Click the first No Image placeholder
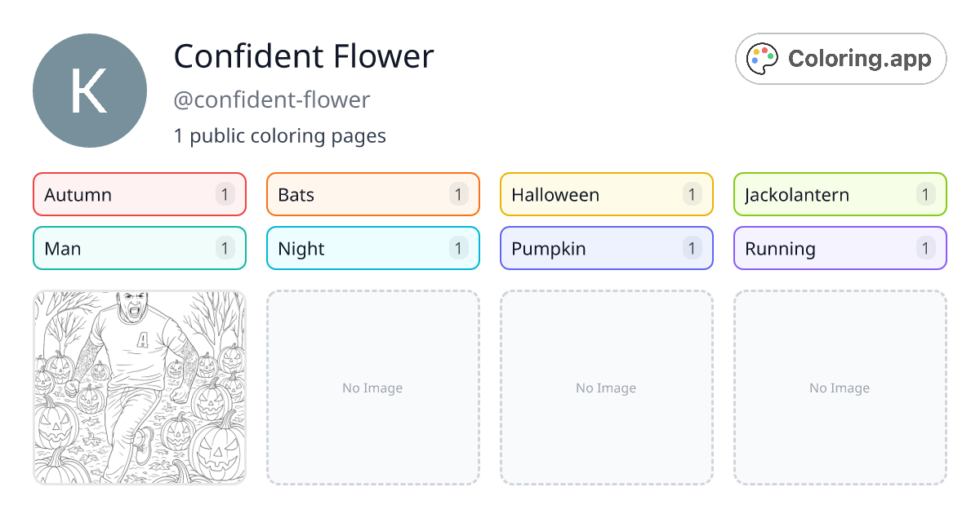Screen dimensions: 980x514 point(373,388)
